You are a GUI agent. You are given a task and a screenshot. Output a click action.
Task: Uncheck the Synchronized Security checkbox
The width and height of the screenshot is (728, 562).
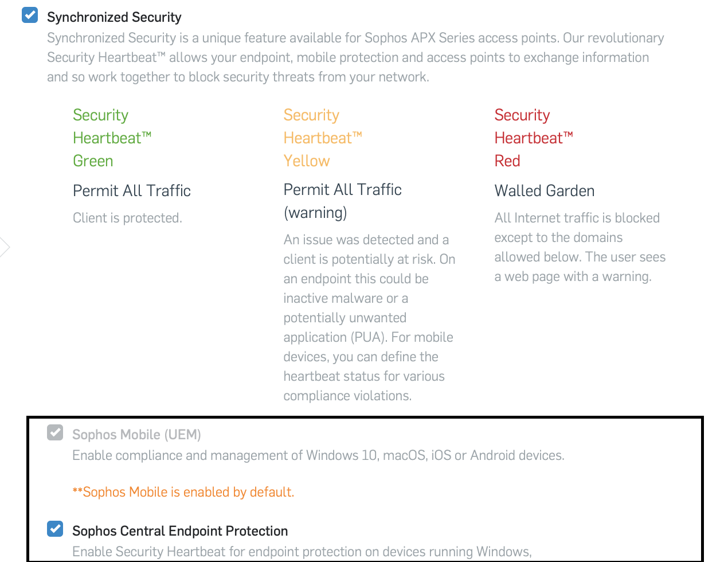tap(30, 15)
